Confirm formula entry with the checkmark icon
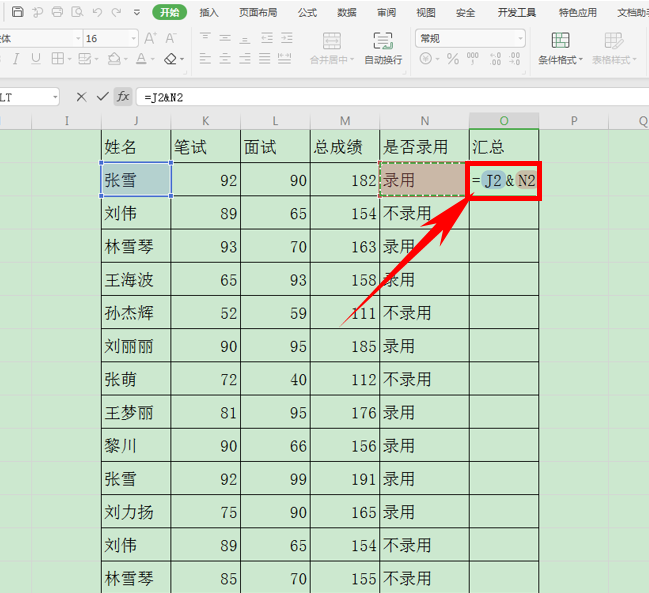Image resolution: width=649 pixels, height=593 pixels. click(102, 97)
